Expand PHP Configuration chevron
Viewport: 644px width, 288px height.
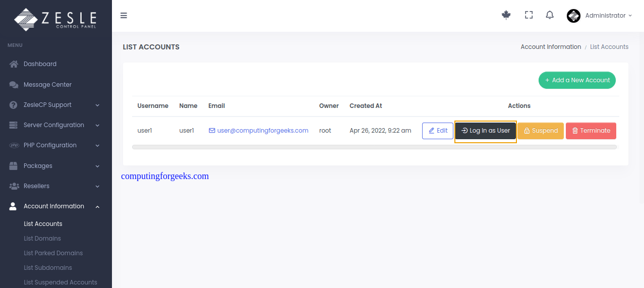(97, 145)
